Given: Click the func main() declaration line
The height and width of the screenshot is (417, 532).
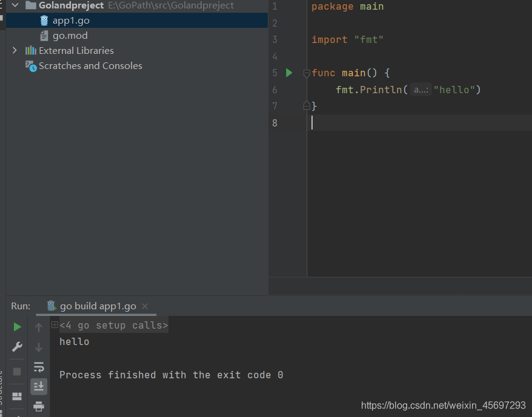Looking at the screenshot, I should [351, 73].
